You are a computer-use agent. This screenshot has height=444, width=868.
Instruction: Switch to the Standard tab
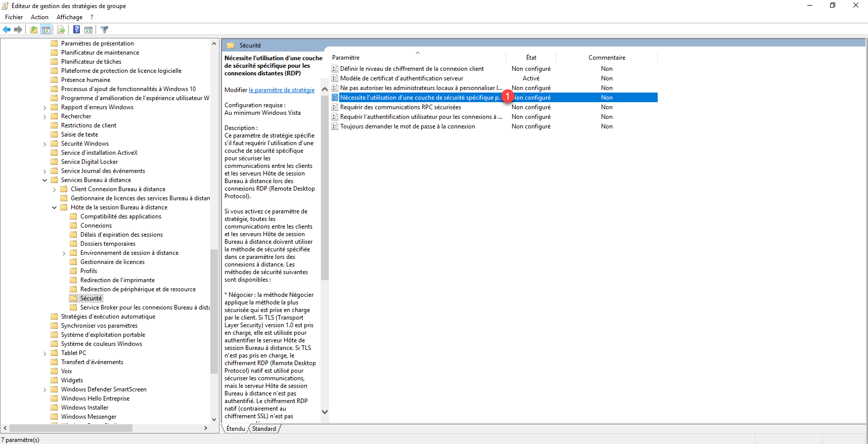pyautogui.click(x=264, y=429)
